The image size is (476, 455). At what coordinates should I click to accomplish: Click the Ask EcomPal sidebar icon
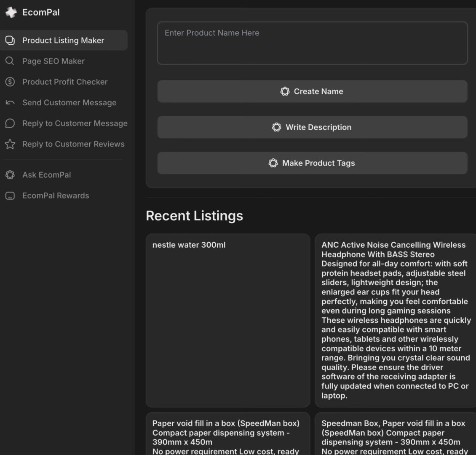click(10, 175)
